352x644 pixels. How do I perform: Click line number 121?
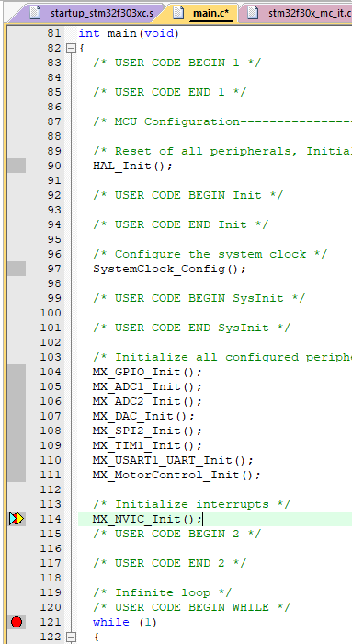(x=51, y=623)
